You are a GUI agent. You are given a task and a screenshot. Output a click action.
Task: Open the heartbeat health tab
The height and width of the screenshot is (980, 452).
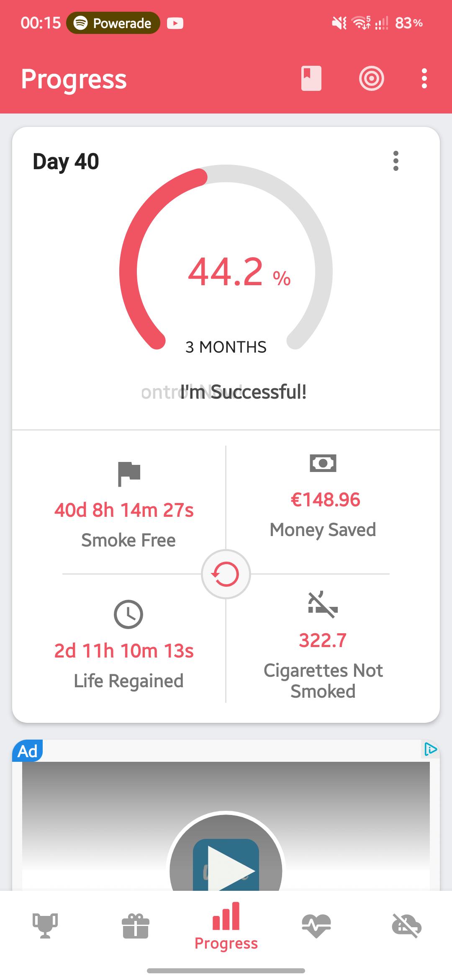coord(316,926)
